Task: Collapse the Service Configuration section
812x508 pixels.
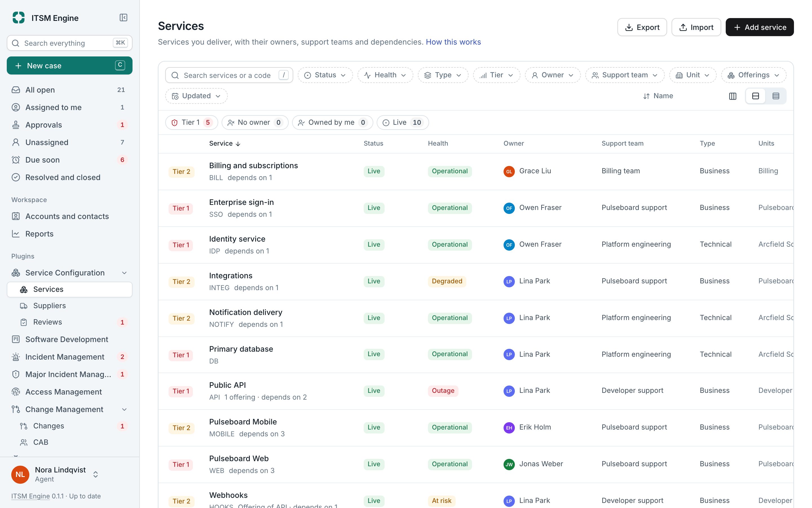Action: tap(124, 273)
